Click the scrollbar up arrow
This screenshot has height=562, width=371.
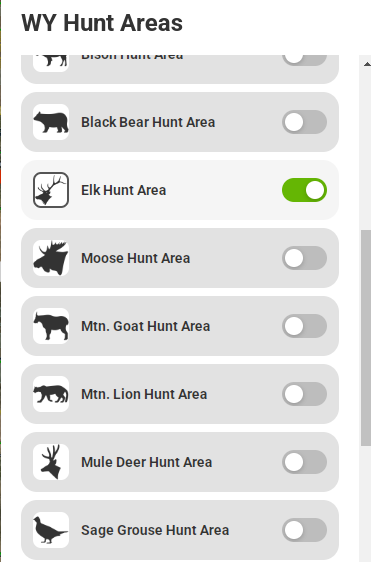tap(367, 64)
